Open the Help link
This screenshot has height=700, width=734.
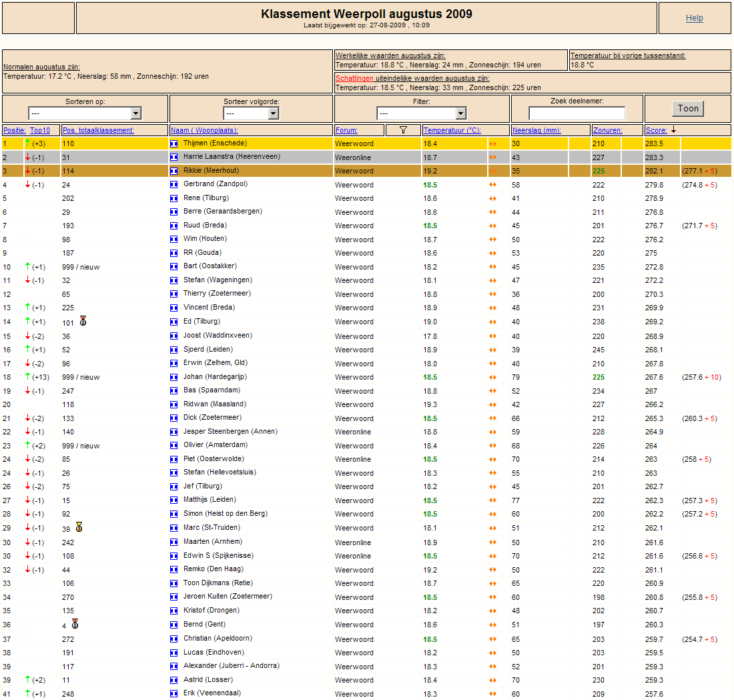pyautogui.click(x=694, y=18)
